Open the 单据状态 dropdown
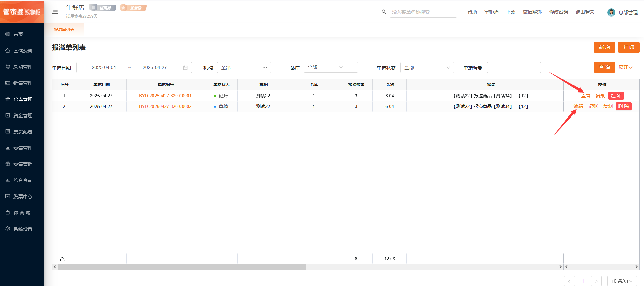644x286 pixels. point(427,68)
